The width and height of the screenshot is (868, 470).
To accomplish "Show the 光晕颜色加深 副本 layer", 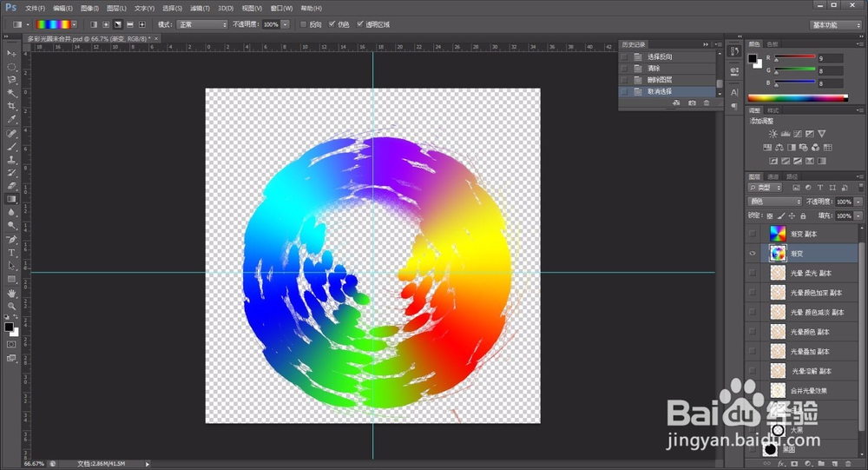I will coord(753,293).
